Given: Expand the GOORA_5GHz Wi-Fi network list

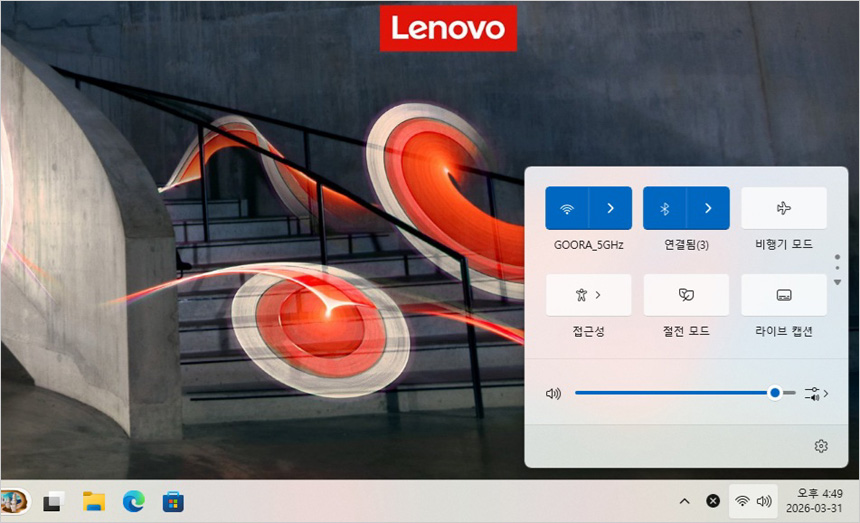Looking at the screenshot, I should 610,208.
